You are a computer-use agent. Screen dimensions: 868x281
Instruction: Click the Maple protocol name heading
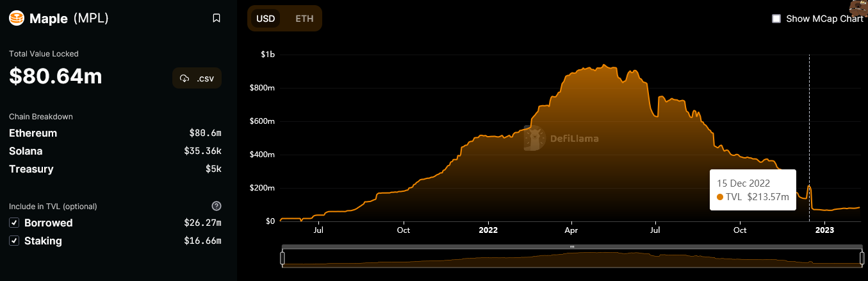(x=49, y=19)
